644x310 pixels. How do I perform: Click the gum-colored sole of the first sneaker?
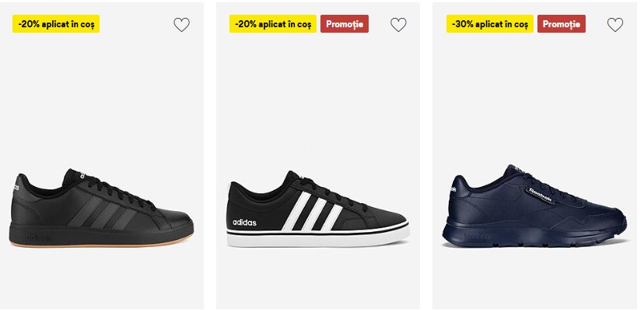pyautogui.click(x=101, y=242)
